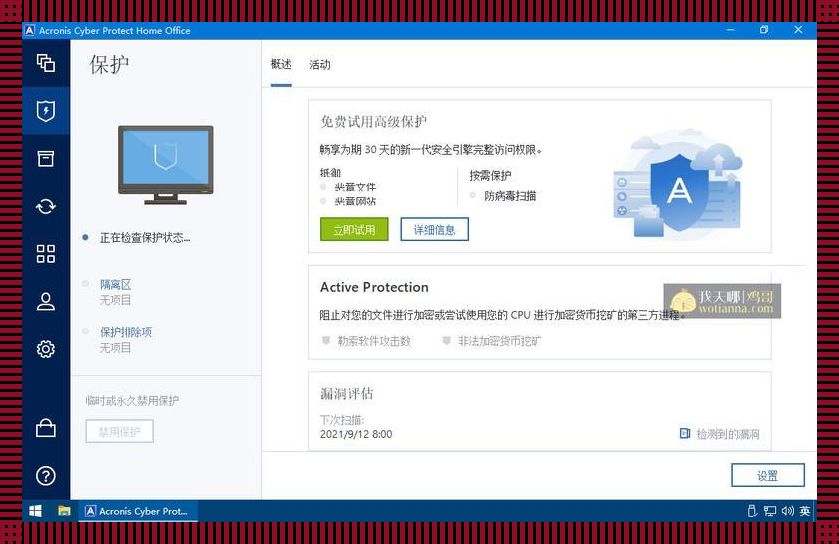Viewport: 839px width, 544px height.
Task: Open the Archive sidebar icon
Action: coord(46,158)
